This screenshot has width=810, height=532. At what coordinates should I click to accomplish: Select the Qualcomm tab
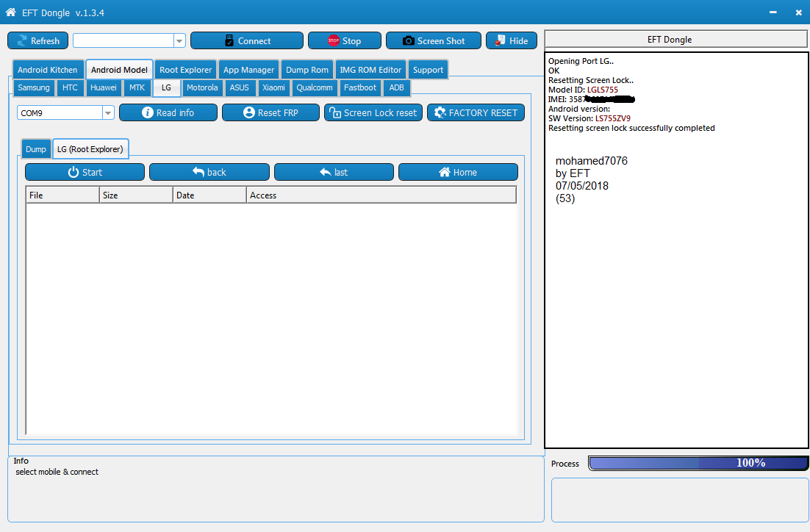[314, 87]
